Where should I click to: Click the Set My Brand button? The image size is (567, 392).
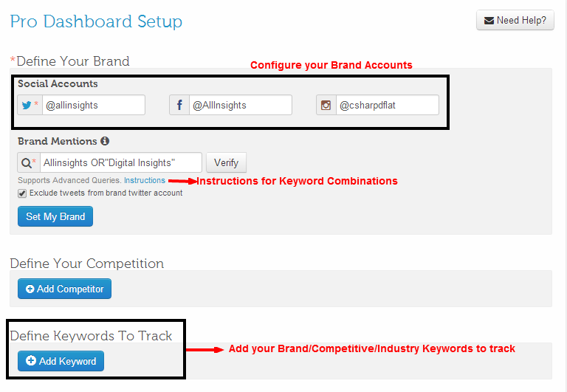pyautogui.click(x=55, y=216)
